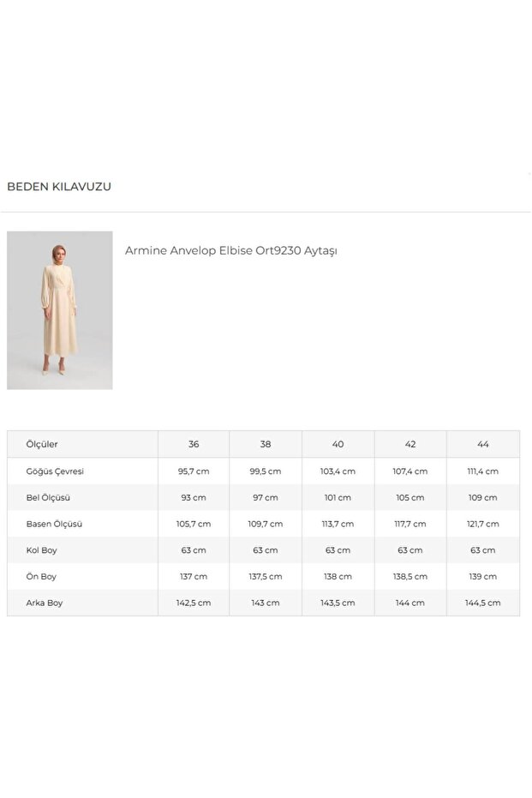Select the Bel Ölçüsü row label
This screenshot has height=798, width=532.
pyautogui.click(x=49, y=498)
